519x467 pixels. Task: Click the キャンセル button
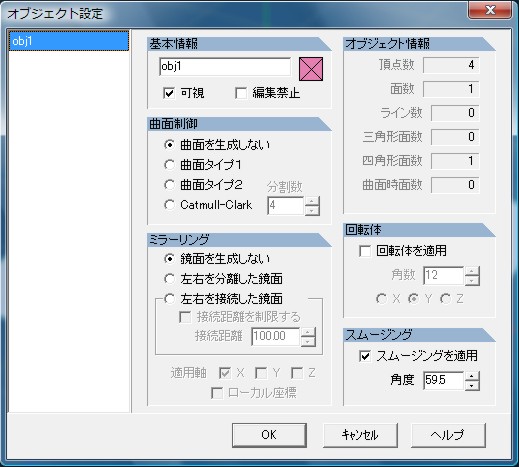pos(360,435)
